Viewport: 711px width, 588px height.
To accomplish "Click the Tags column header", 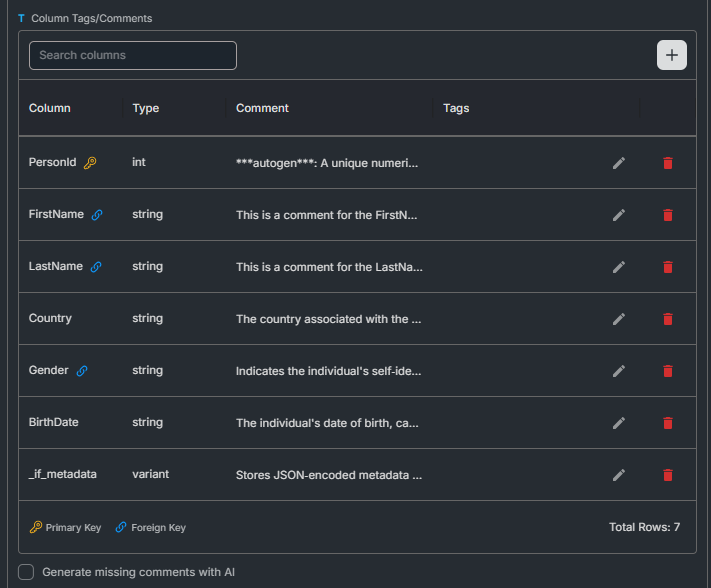I will (x=456, y=108).
